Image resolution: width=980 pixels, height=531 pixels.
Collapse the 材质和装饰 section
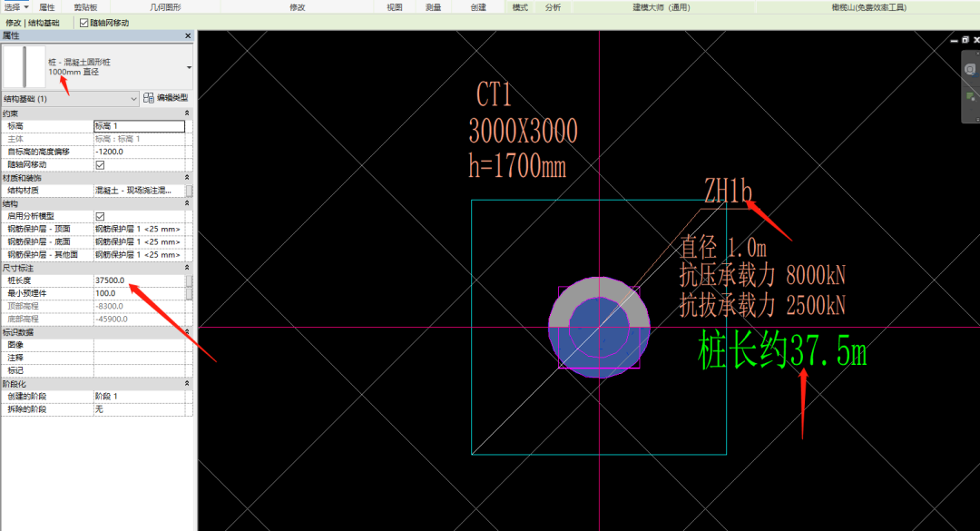point(187,178)
